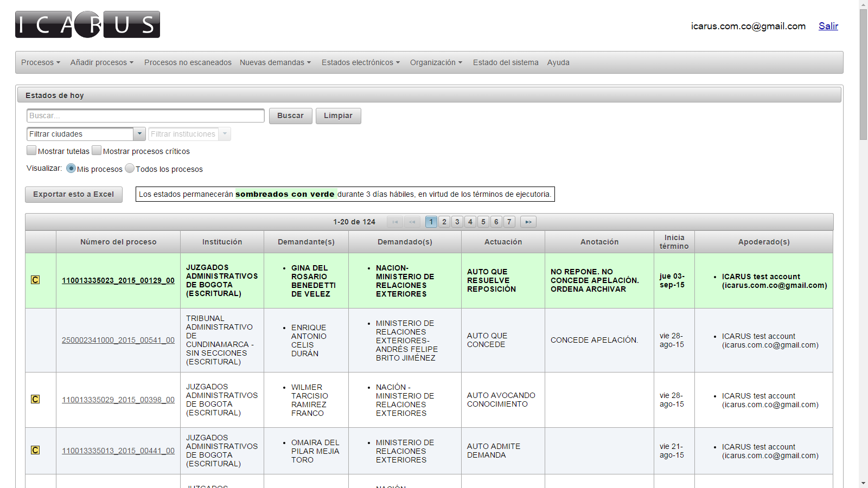Viewport: 868px width, 488px height.
Task: Select Todos los procesos radio button
Action: (130, 169)
